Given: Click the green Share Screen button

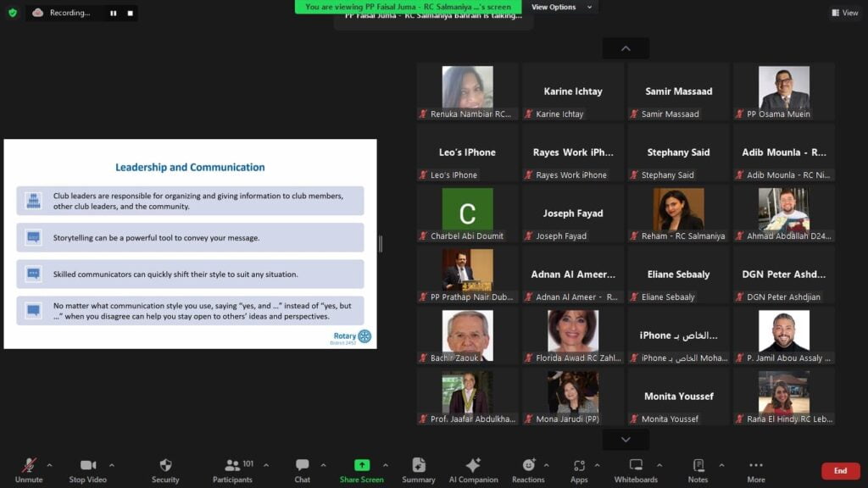Looking at the screenshot, I should tap(361, 471).
